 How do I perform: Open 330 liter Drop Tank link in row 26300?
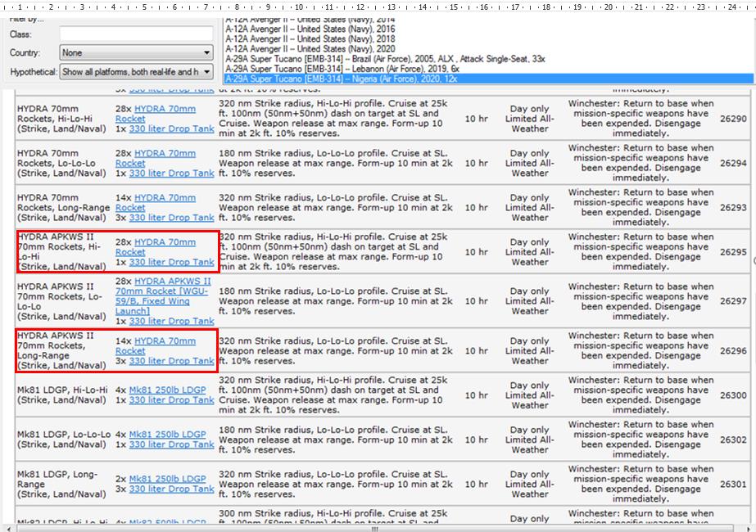pos(172,400)
